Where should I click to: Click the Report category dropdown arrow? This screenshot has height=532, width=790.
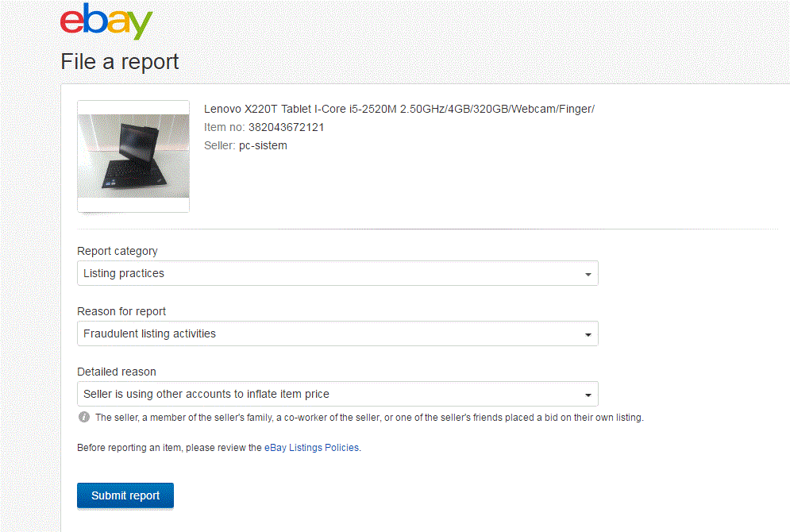point(588,274)
